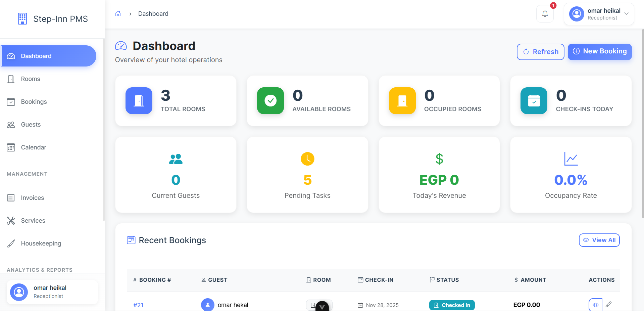644x311 pixels.
Task: Open the Housekeeping section
Action: click(41, 243)
